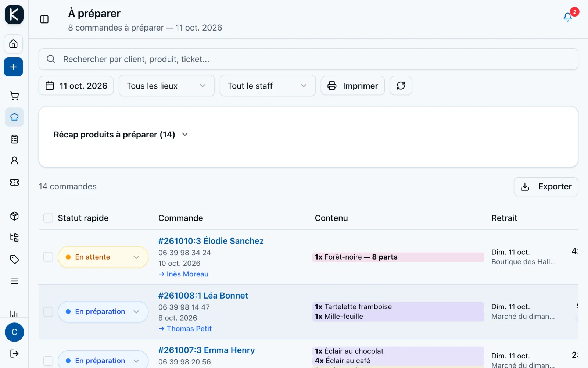The image size is (588, 368).
Task: Open the ticket icon section
Action: click(14, 182)
